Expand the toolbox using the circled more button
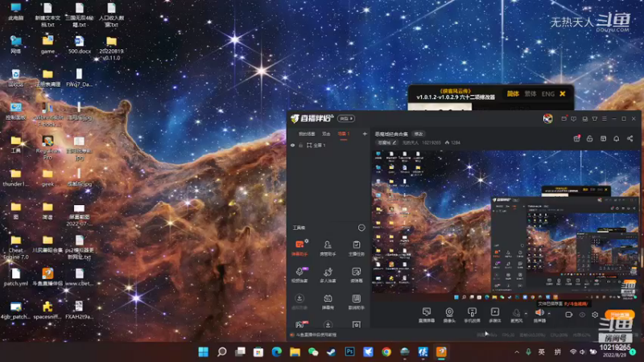Image resolution: width=644 pixels, height=362 pixels. (x=361, y=228)
